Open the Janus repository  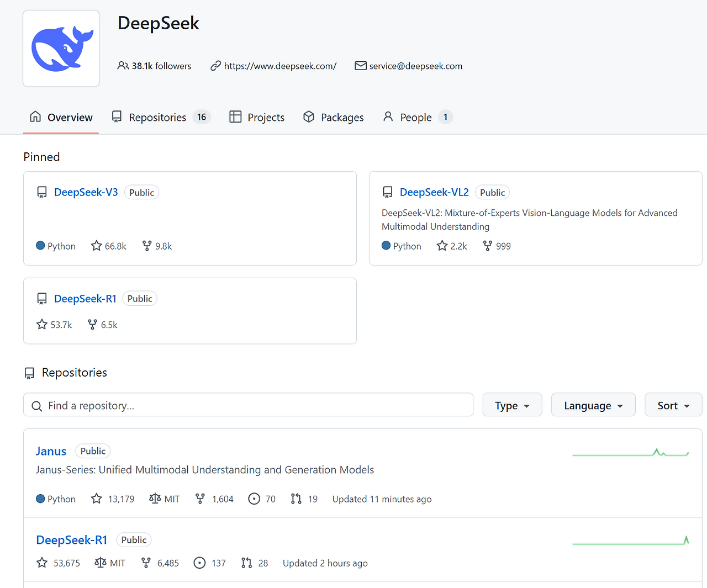coord(51,451)
